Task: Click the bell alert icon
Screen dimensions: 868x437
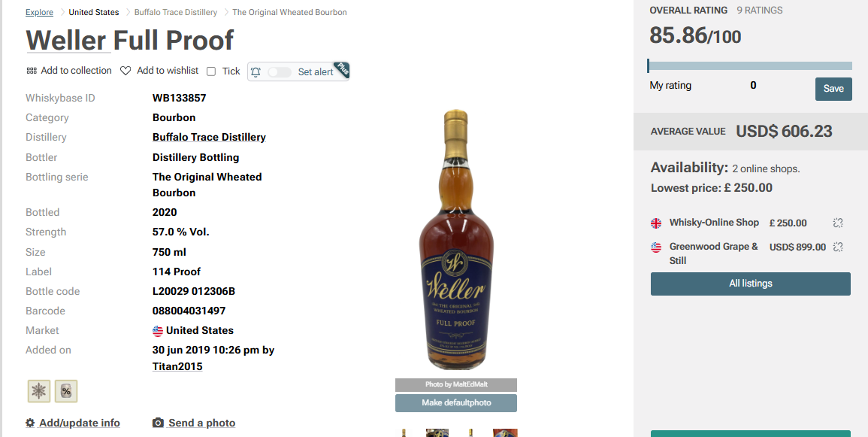Action: click(256, 72)
